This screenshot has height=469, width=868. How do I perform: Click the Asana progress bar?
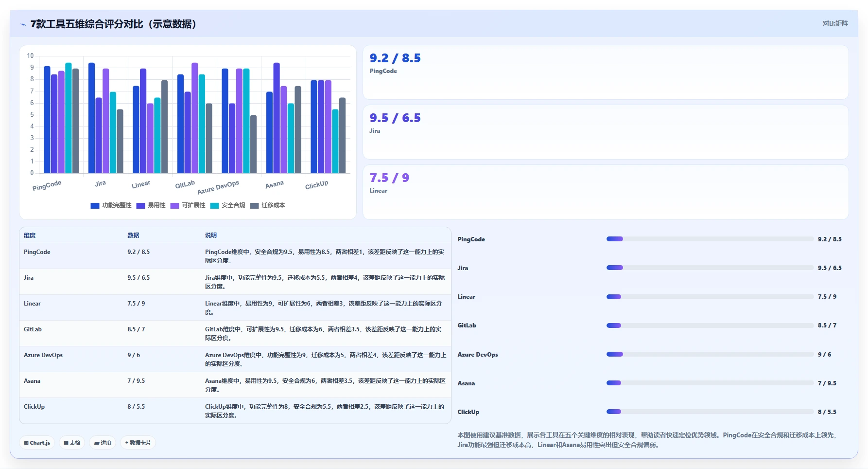[x=710, y=383]
